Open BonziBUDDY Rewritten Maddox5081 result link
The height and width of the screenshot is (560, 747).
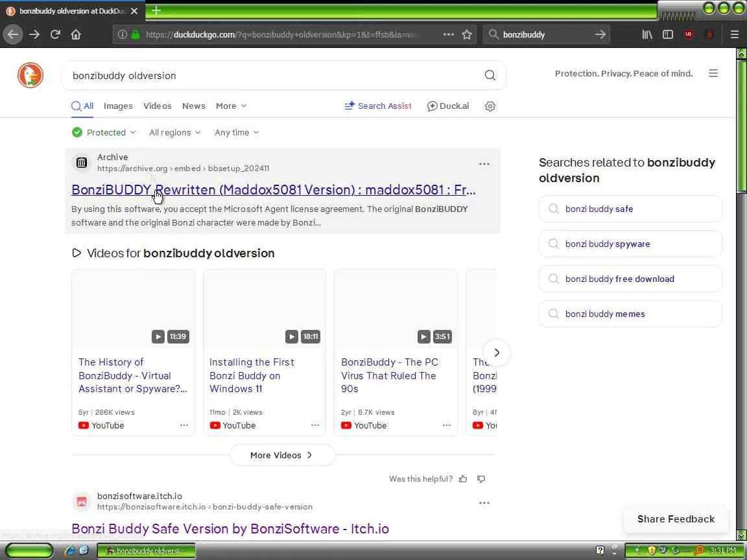pyautogui.click(x=274, y=189)
